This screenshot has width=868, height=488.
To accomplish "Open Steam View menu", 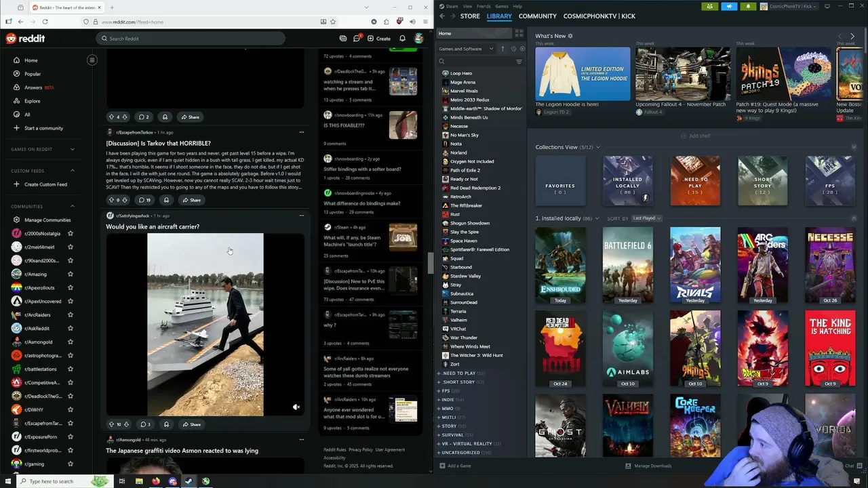I will 467,6.
